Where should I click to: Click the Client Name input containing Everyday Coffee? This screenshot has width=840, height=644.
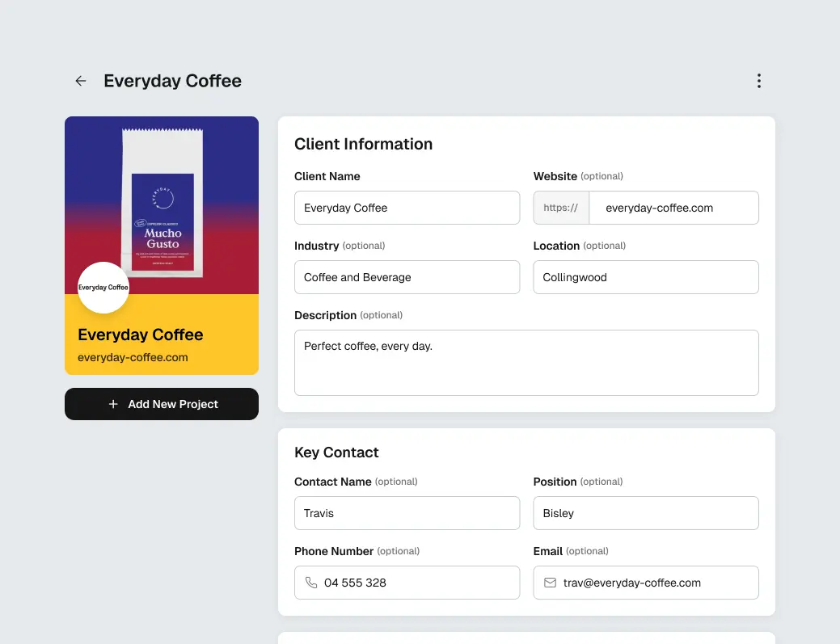click(x=407, y=208)
